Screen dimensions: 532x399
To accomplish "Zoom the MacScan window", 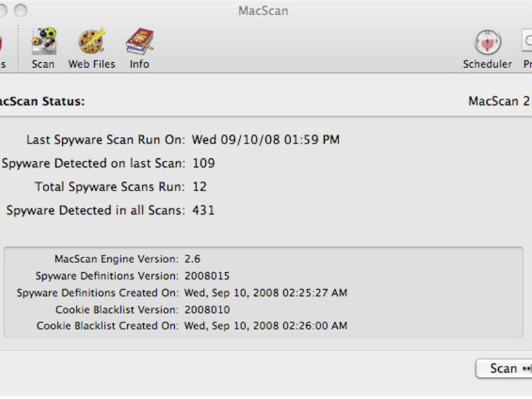I will pyautogui.click(x=21, y=10).
